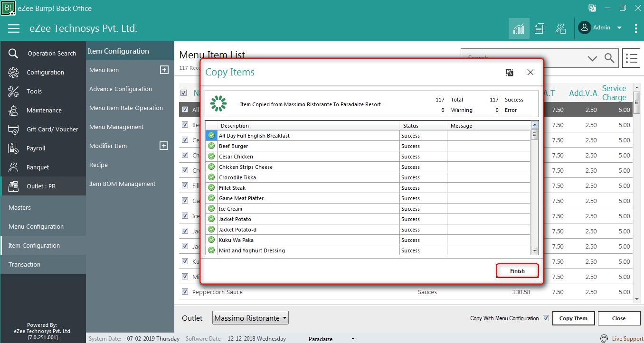This screenshot has height=343, width=644.
Task: Open Transaction section
Action: point(43,264)
